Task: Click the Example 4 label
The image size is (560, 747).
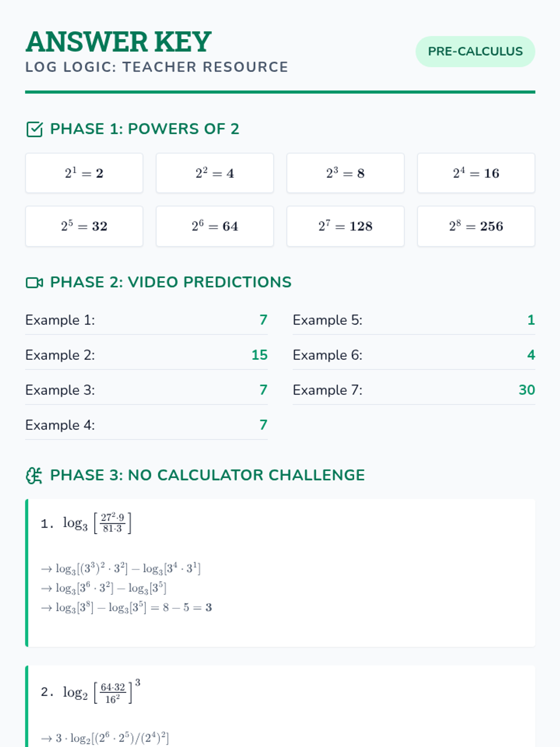Action: coord(60,425)
